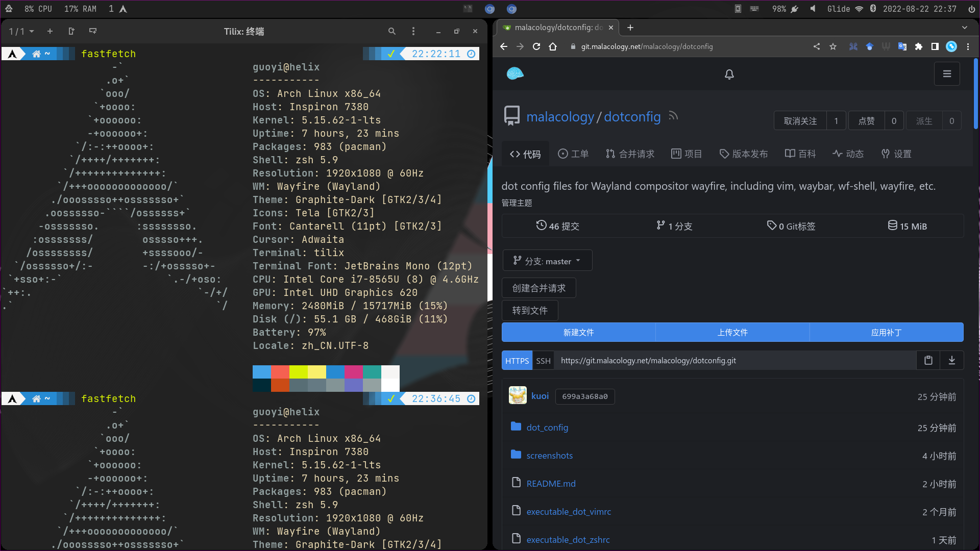The height and width of the screenshot is (551, 980).
Task: Open the browser profile avatar
Action: [951, 46]
